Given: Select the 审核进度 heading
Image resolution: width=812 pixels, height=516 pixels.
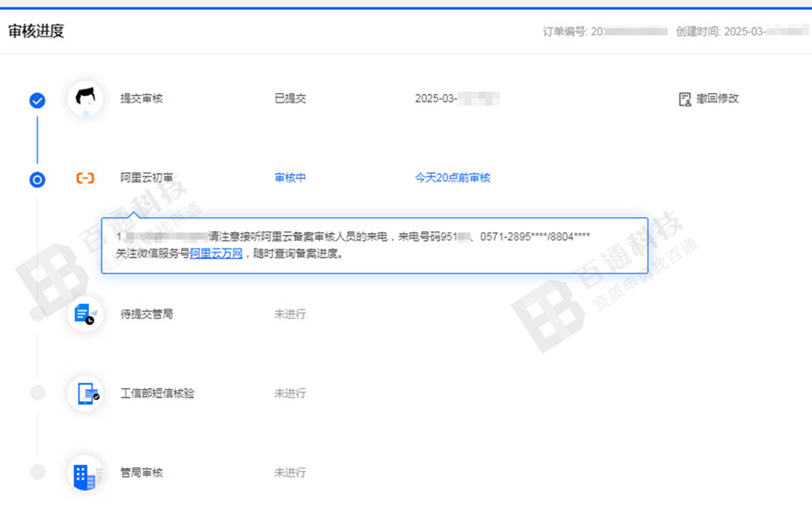Looking at the screenshot, I should click(x=35, y=31).
